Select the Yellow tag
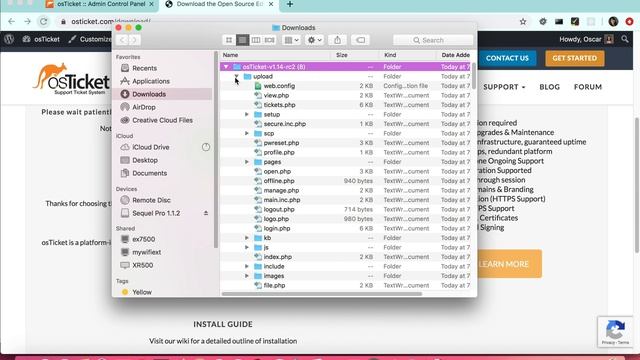The width and height of the screenshot is (640, 360). 136,292
